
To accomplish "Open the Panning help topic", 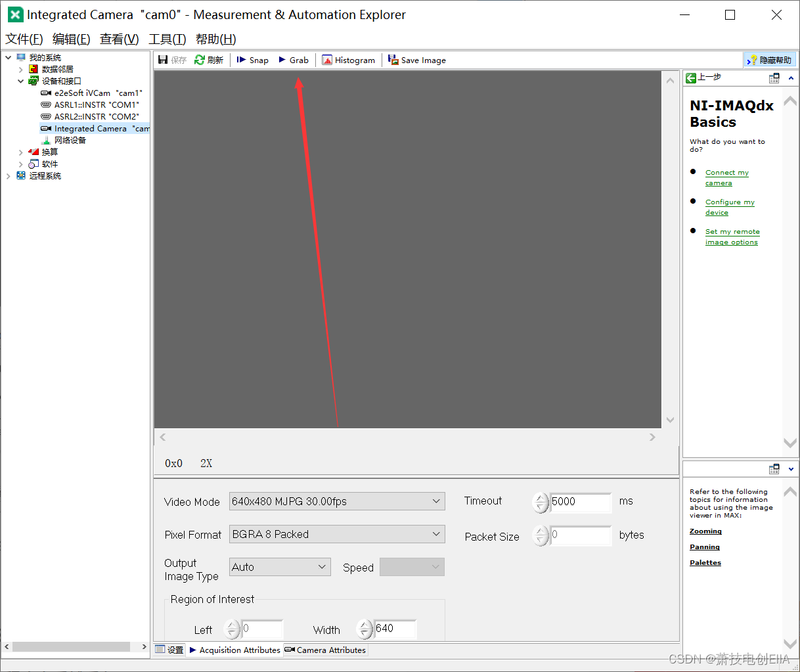I will pos(705,547).
